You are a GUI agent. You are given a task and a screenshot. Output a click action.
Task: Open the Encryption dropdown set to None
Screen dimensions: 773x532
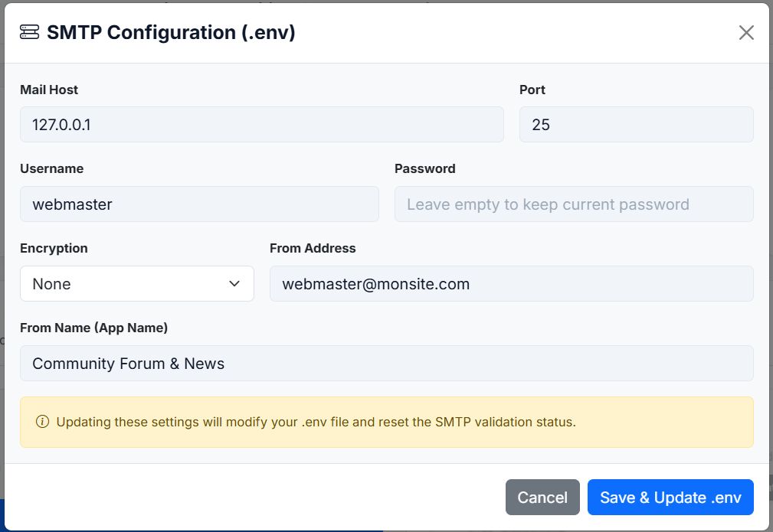pos(136,283)
